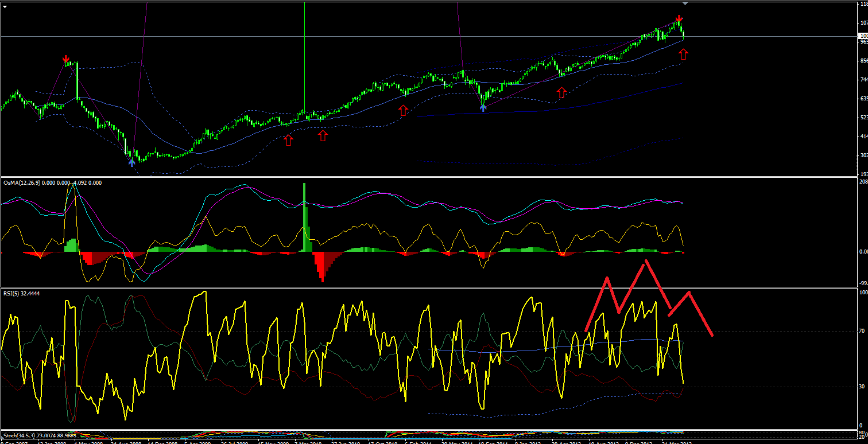Select the rightmost blue up arrow signal
The width and height of the screenshot is (868, 444).
pyautogui.click(x=483, y=107)
